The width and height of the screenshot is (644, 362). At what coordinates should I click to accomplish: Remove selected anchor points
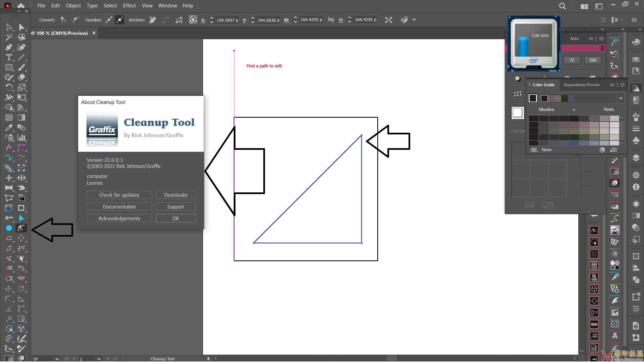pyautogui.click(x=153, y=20)
